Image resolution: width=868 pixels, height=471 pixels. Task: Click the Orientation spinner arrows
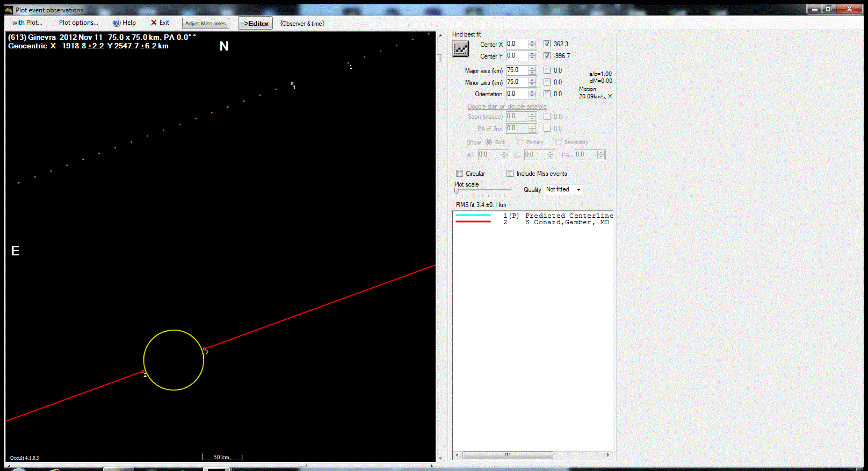point(532,94)
